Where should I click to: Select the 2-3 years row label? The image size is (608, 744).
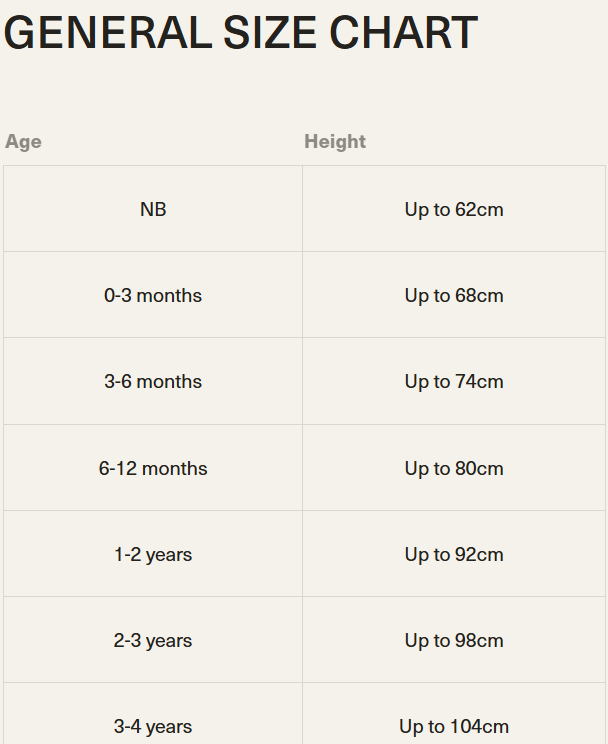(x=153, y=641)
